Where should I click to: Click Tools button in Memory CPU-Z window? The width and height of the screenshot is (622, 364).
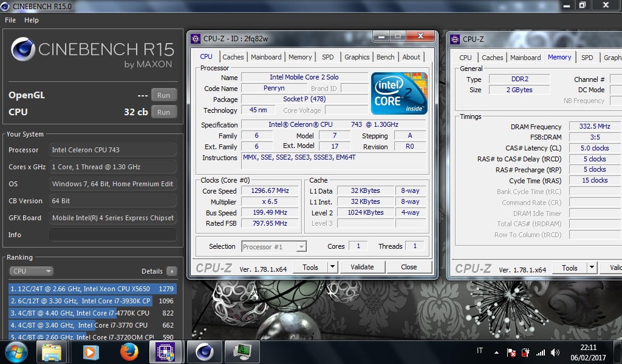click(570, 268)
